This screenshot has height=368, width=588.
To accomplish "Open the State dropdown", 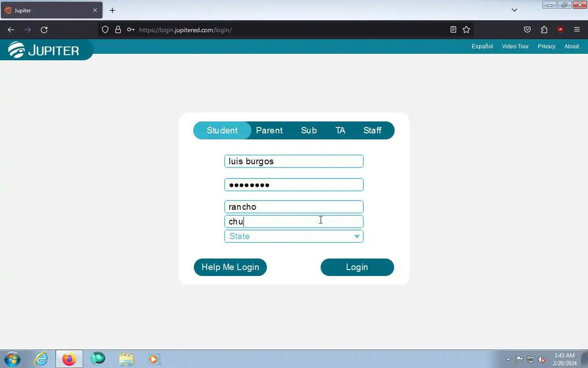I will coord(294,236).
